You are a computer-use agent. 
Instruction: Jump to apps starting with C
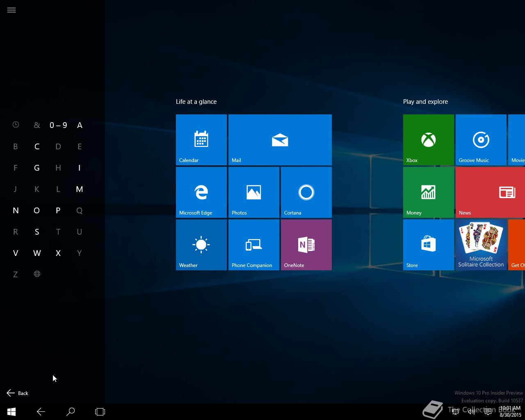(37, 146)
